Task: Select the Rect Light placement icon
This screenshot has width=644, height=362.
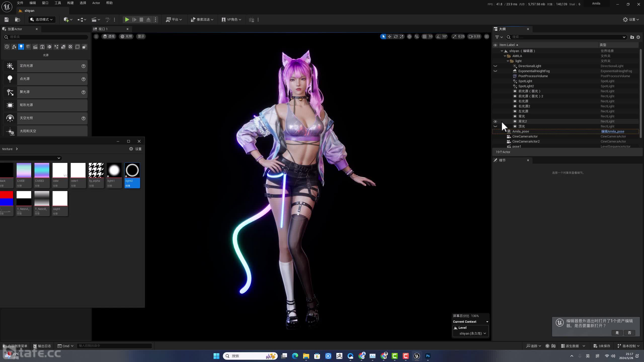Action: pyautogui.click(x=10, y=105)
